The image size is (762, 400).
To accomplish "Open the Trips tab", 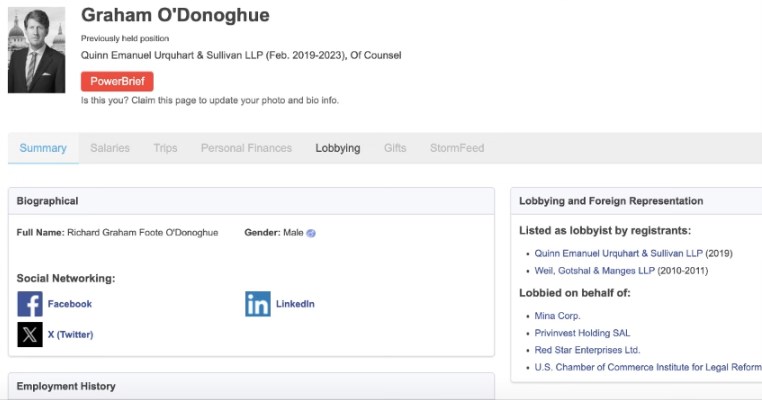I will (x=165, y=148).
